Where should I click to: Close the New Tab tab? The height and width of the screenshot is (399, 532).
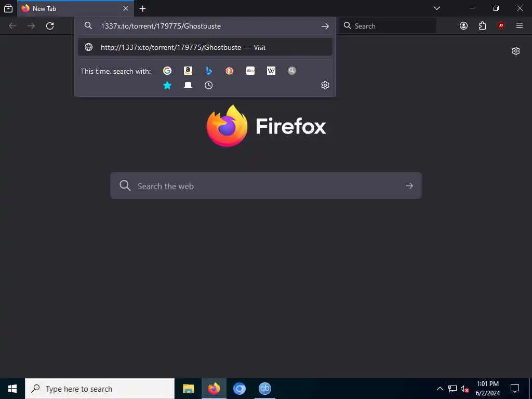tap(126, 8)
